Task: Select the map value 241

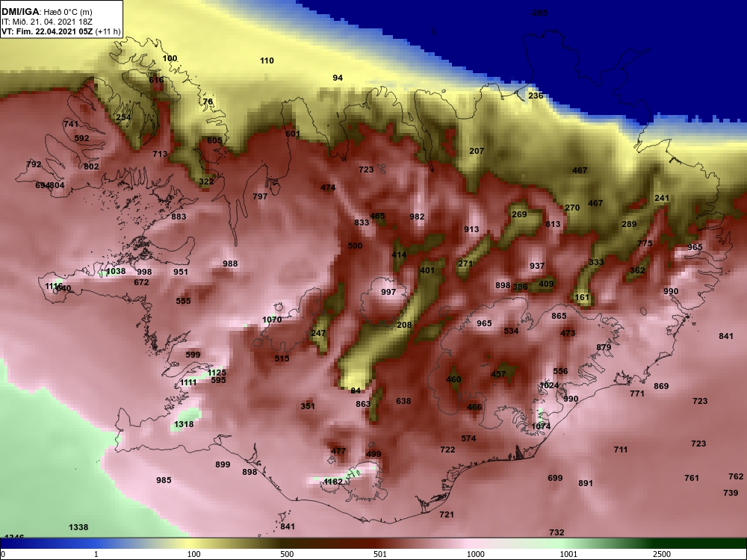Action: 662,198
